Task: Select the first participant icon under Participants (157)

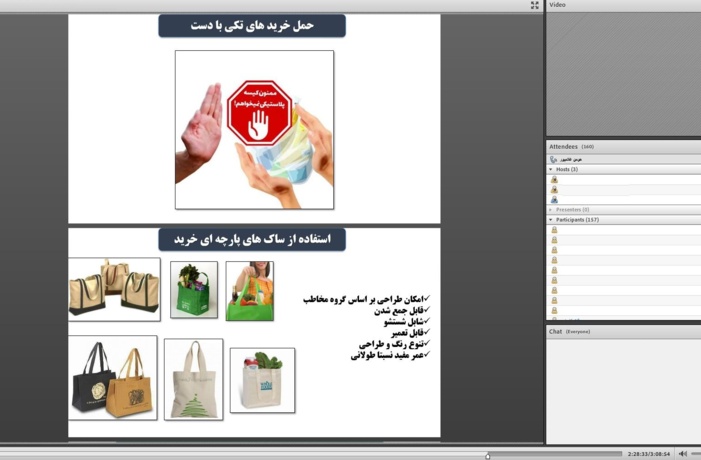Action: click(x=554, y=230)
